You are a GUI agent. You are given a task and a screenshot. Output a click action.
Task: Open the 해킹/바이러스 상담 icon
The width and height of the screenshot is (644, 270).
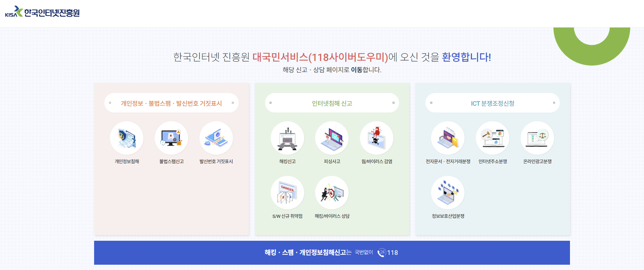tap(332, 193)
